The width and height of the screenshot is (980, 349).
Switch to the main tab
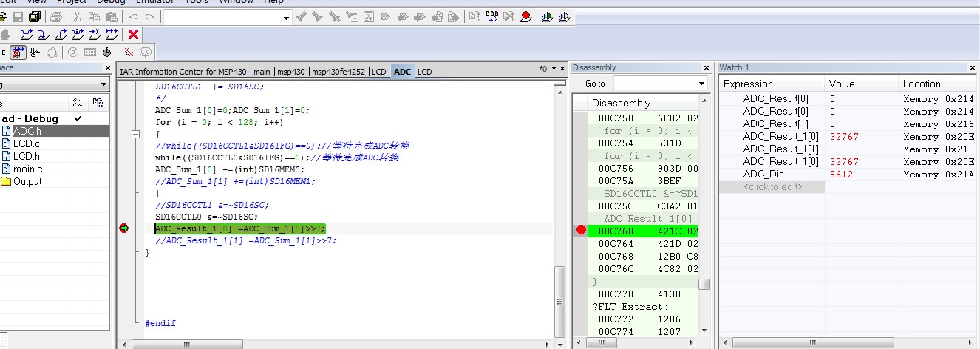tap(262, 72)
